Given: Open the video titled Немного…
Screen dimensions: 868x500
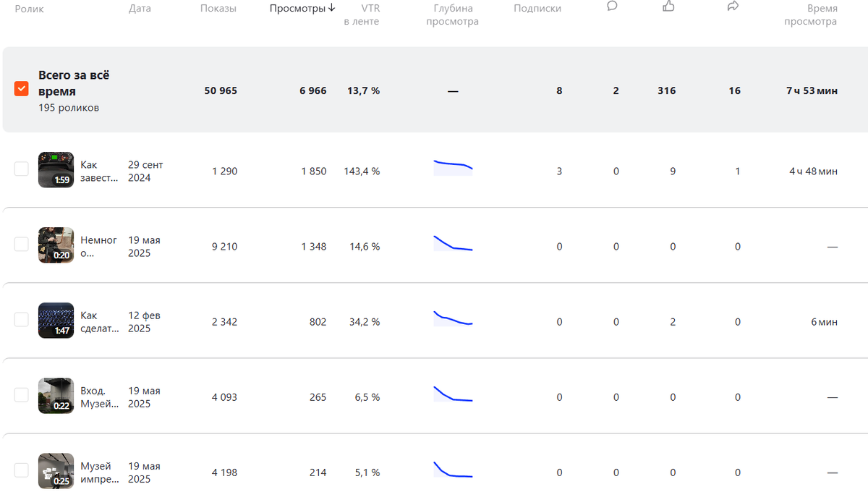Looking at the screenshot, I should click(99, 247).
